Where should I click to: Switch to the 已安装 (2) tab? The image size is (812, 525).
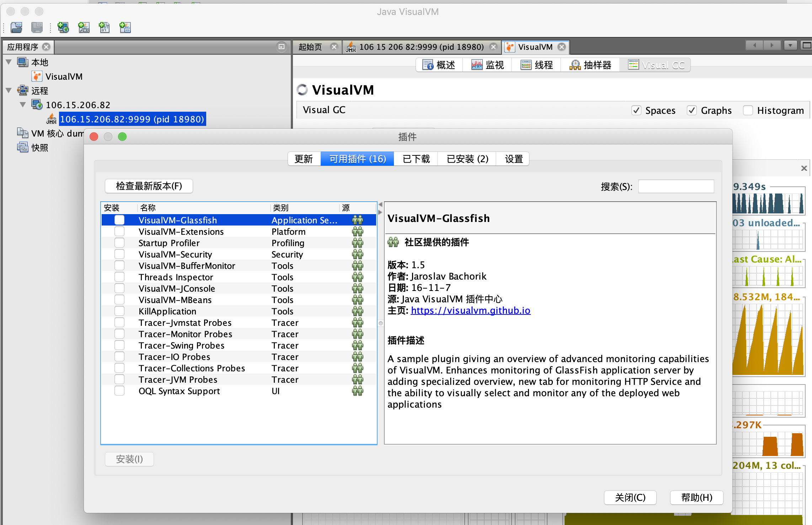click(467, 159)
